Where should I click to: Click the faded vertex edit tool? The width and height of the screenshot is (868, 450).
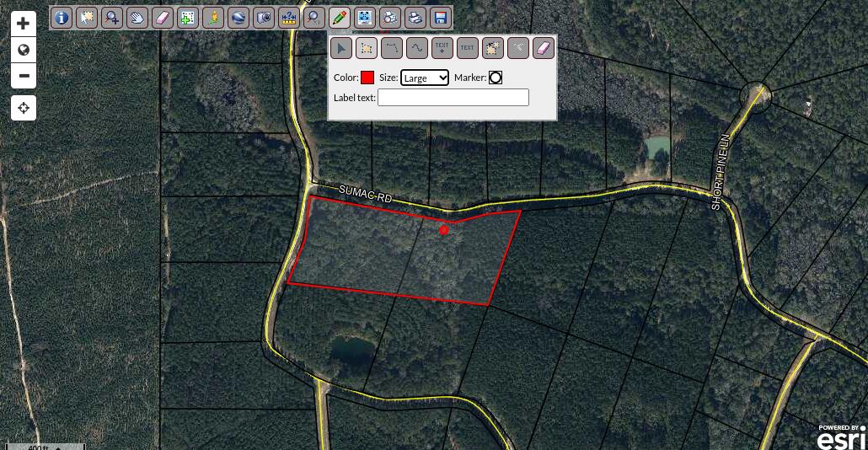tap(518, 48)
